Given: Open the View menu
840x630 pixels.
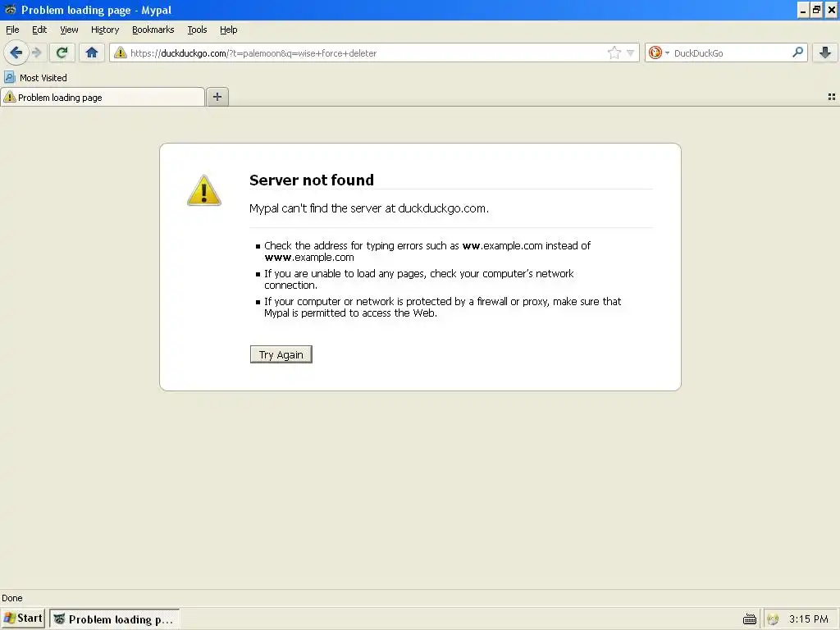Looking at the screenshot, I should click(x=69, y=30).
